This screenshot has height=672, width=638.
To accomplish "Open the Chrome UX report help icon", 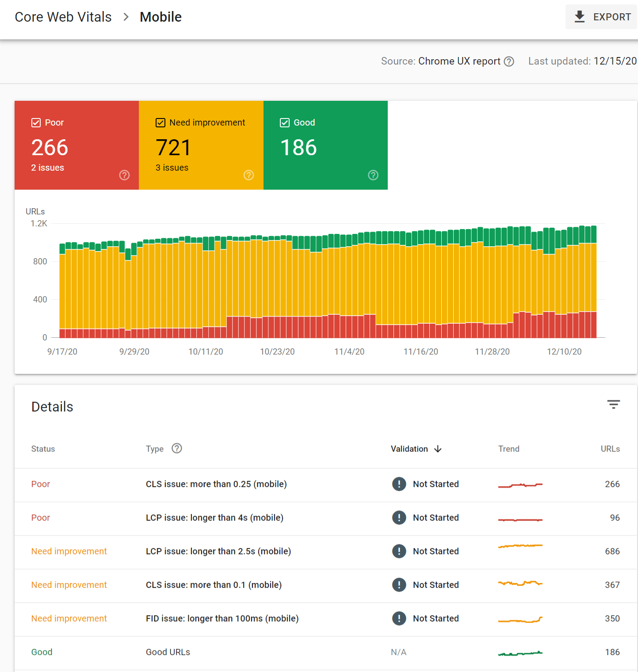I will [x=509, y=61].
